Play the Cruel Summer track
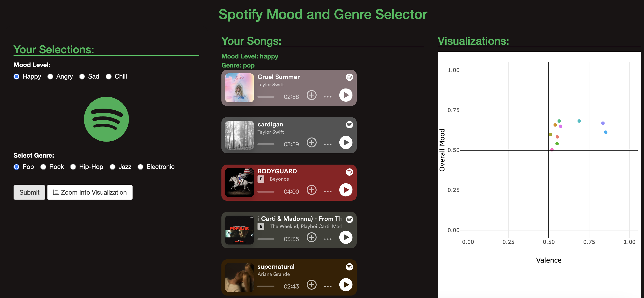The width and height of the screenshot is (644, 298). point(346,95)
